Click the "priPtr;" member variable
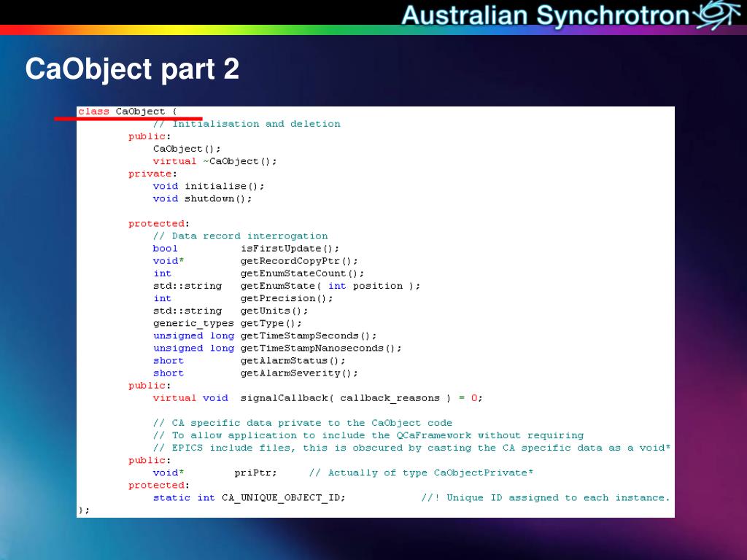Viewport: 747px width, 560px height. (x=255, y=472)
